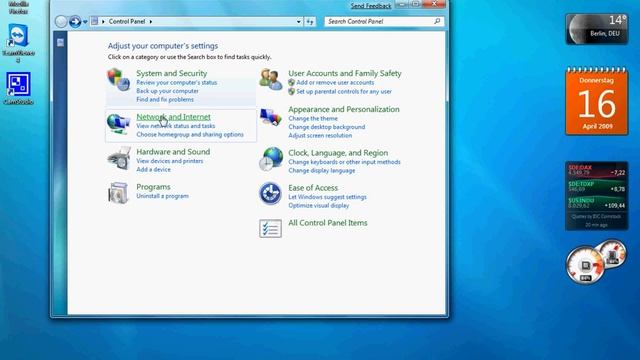
Task: Click Change keyboards or other input methods
Action: (x=344, y=162)
